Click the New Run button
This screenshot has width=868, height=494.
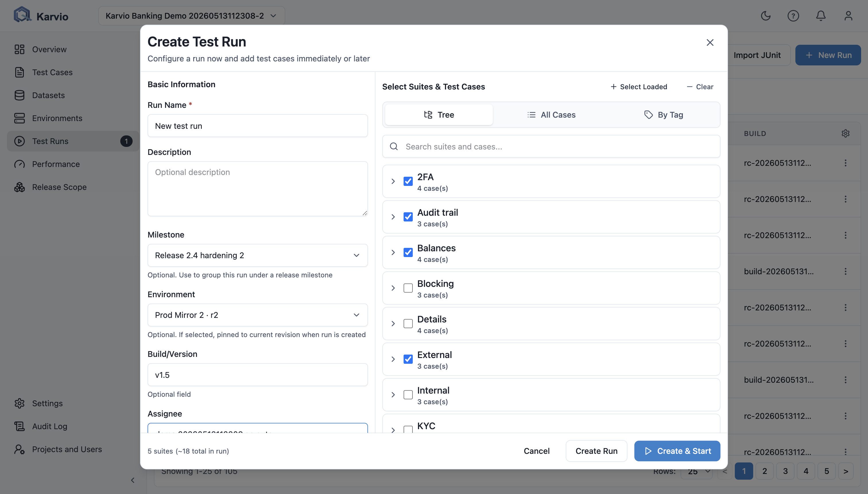click(x=828, y=55)
